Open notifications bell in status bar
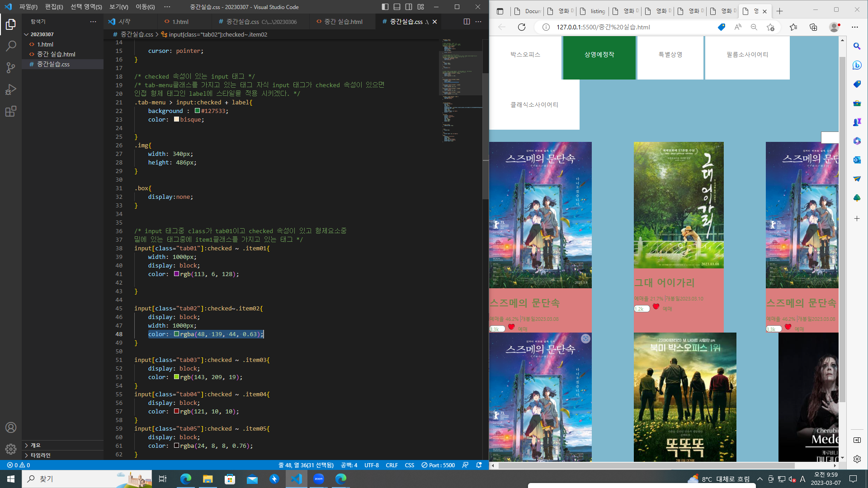Screen dimensions: 868x488 (479, 465)
